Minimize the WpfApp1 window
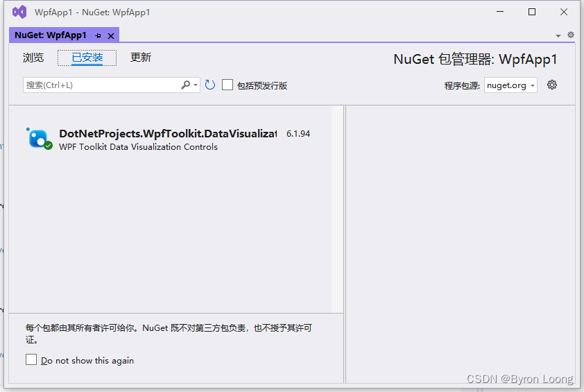Screen dimensions: 584x392 [x=500, y=12]
